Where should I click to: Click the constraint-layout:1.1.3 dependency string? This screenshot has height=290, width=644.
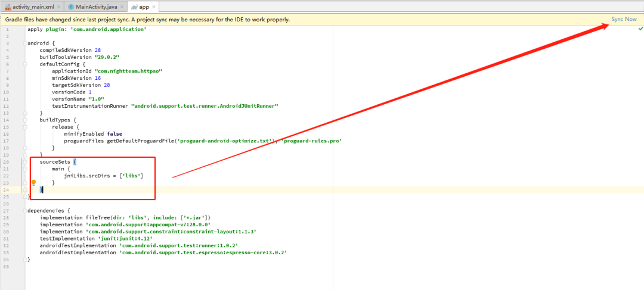[171, 231]
